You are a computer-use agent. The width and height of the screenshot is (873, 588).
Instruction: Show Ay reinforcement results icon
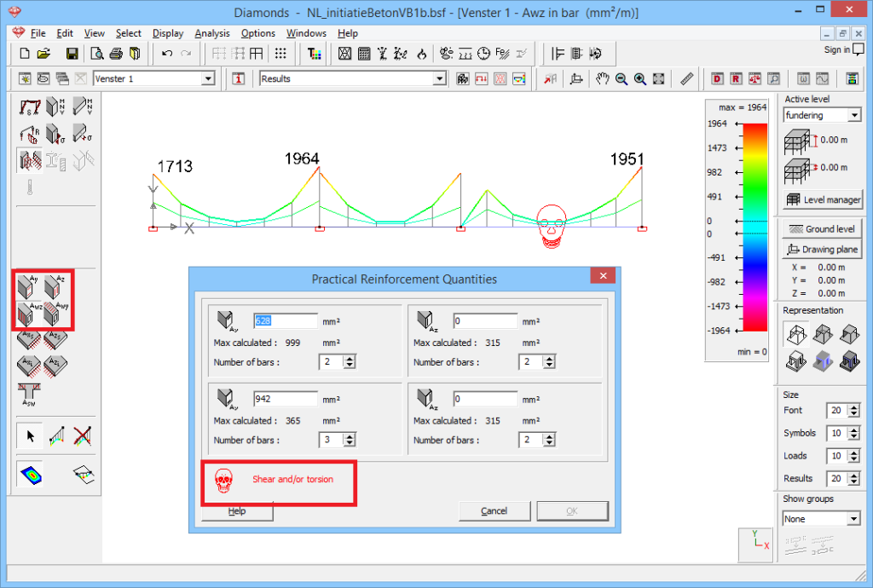(x=28, y=286)
